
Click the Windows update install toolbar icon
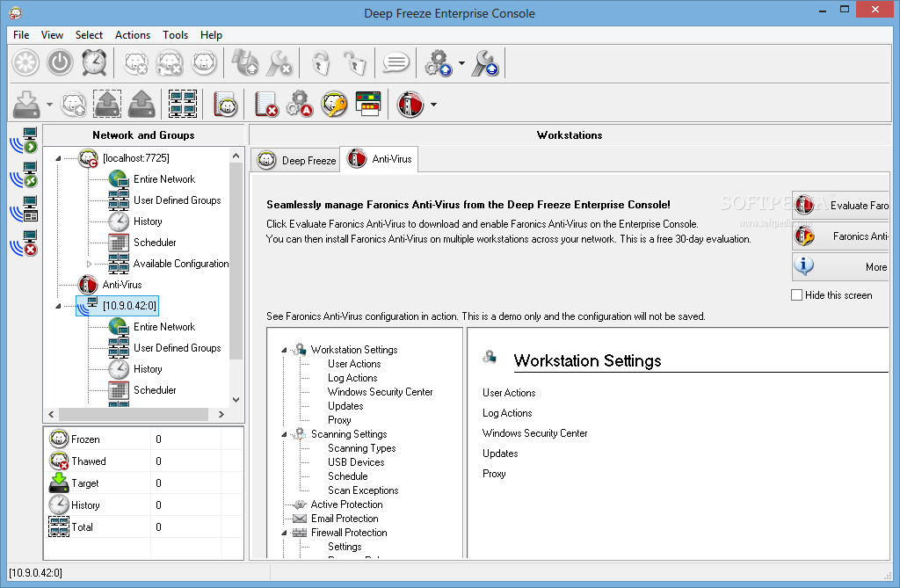point(245,62)
